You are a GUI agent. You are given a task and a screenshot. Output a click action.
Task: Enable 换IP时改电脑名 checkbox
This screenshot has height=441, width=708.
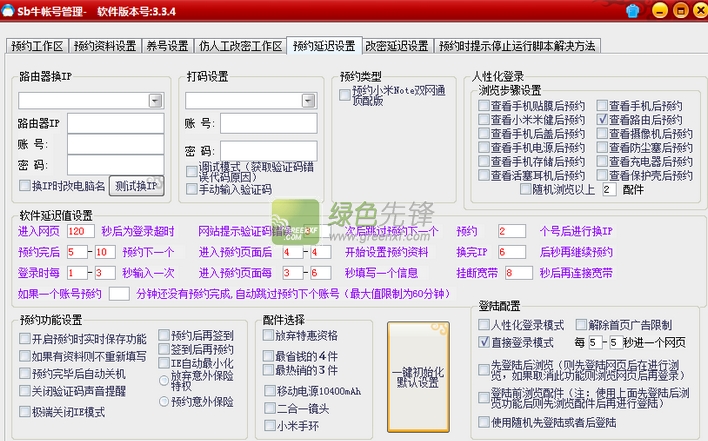[25, 186]
